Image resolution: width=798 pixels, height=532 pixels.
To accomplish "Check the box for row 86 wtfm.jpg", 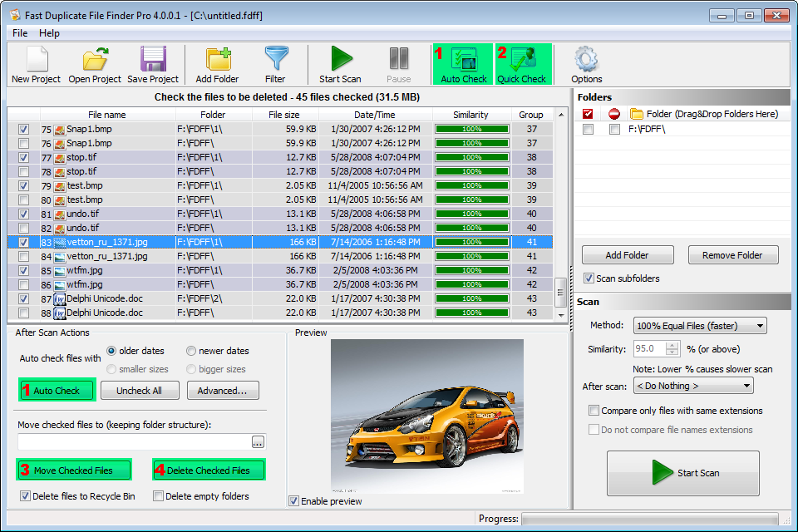I will (23, 284).
